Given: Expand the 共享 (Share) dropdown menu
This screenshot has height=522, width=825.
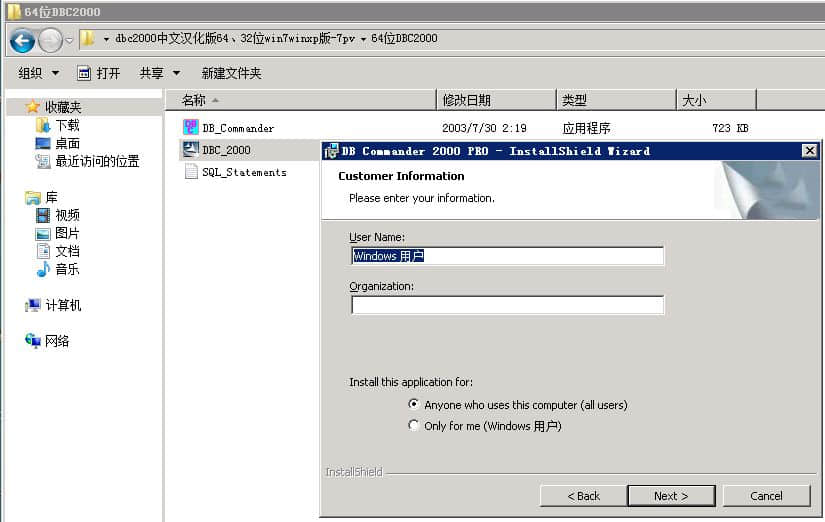Looking at the screenshot, I should [160, 73].
